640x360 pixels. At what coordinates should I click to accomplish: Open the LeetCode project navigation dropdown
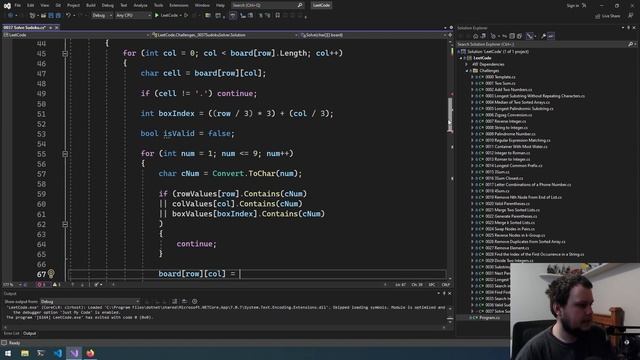76,35
